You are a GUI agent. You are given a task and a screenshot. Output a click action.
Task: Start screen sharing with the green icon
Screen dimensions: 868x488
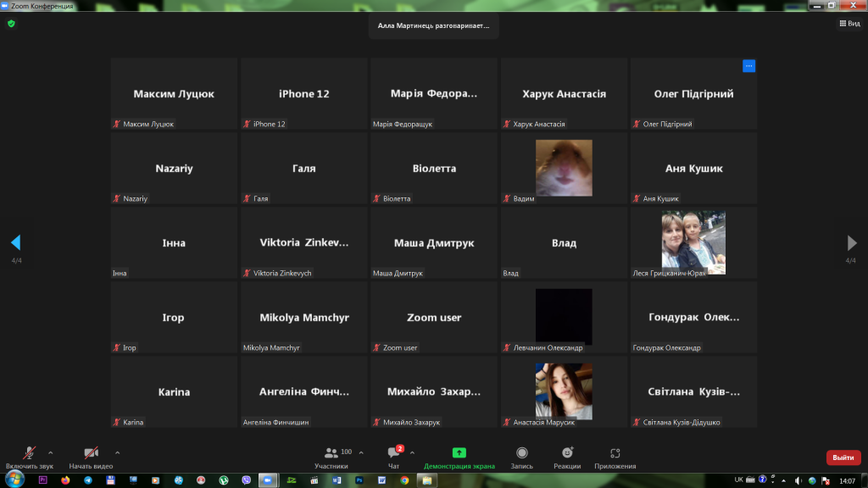(x=459, y=452)
